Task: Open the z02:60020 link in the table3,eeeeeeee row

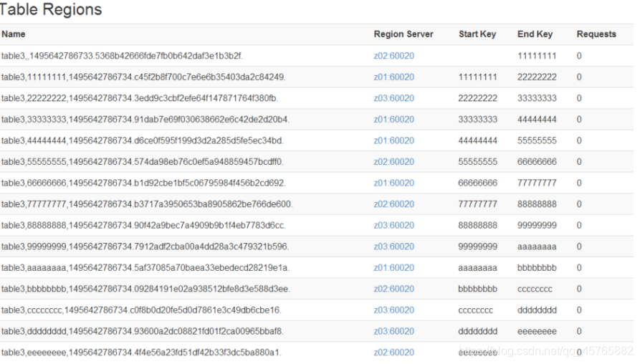Action: coord(394,353)
